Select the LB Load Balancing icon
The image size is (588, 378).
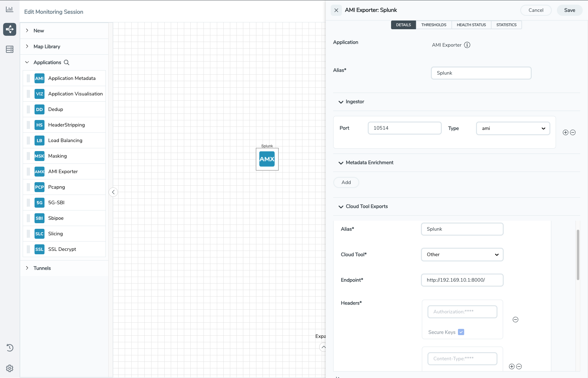coord(40,141)
